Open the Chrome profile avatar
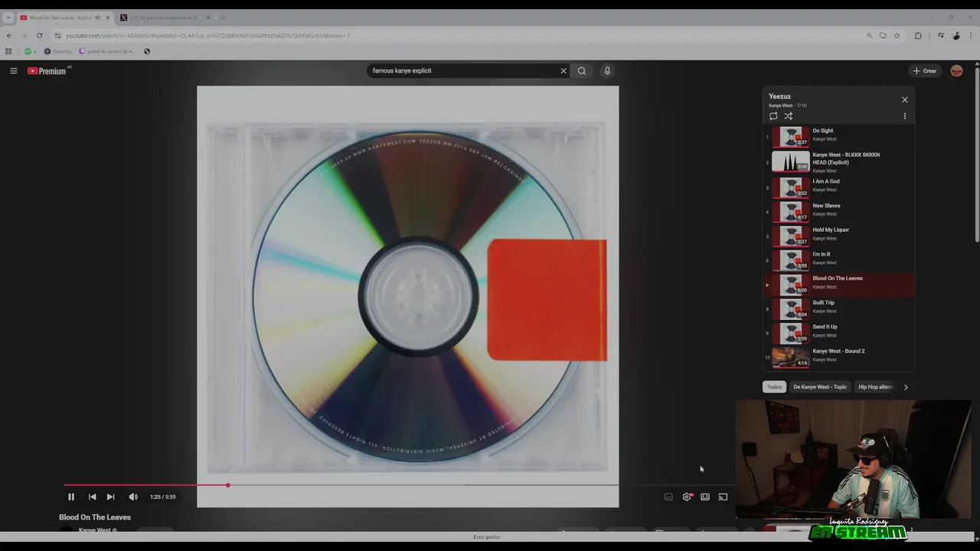The height and width of the screenshot is (551, 980). [956, 35]
